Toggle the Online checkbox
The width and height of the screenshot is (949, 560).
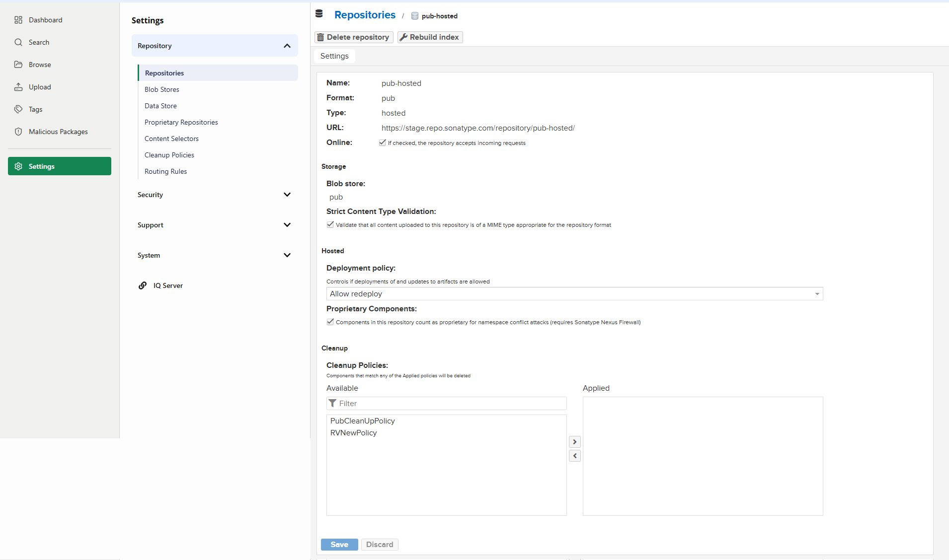coord(383,142)
